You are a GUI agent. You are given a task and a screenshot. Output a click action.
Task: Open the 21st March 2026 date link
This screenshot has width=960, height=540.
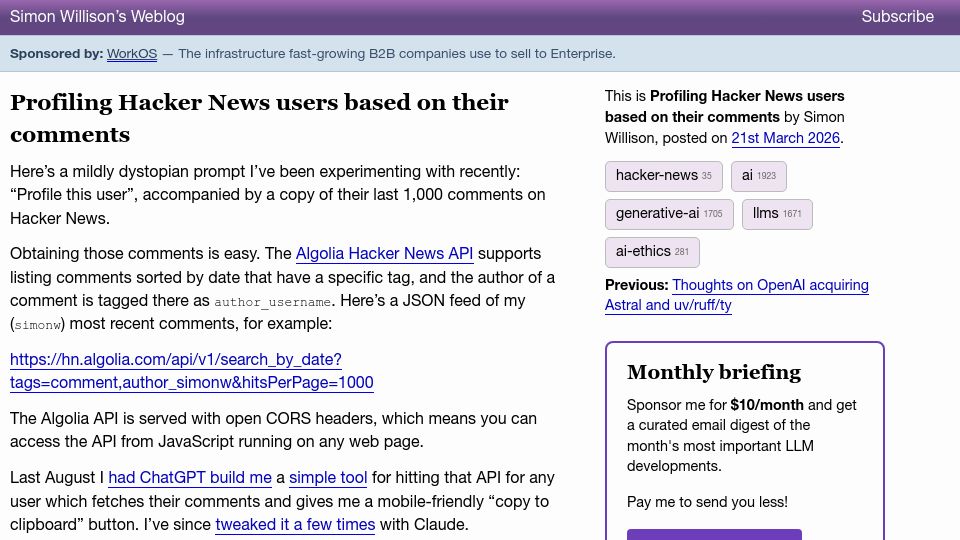point(786,138)
